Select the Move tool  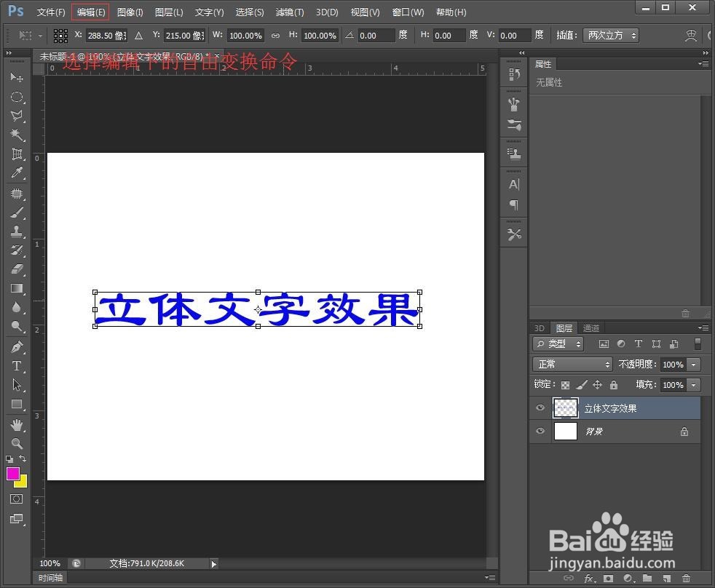pos(17,78)
